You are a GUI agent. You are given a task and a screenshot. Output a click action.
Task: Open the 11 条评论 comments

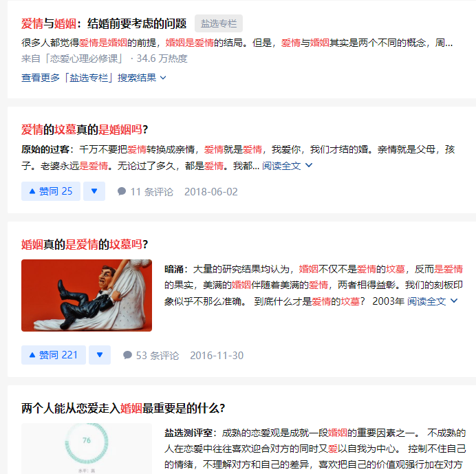coord(145,192)
